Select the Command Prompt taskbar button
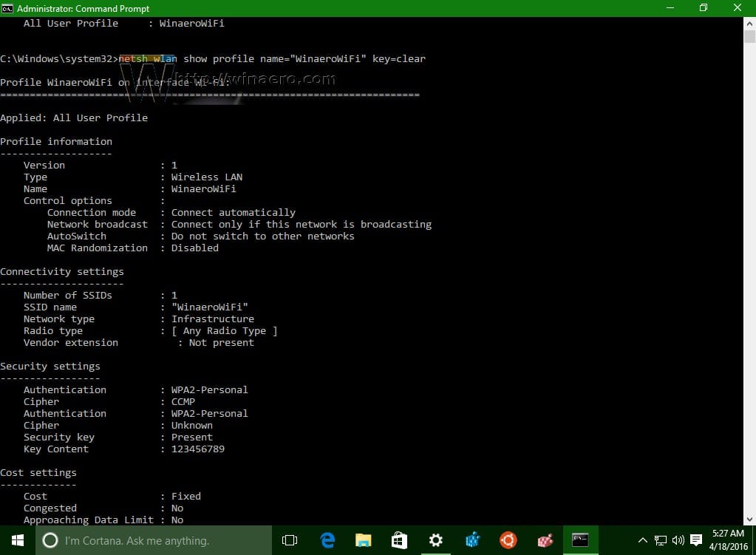 click(x=581, y=540)
